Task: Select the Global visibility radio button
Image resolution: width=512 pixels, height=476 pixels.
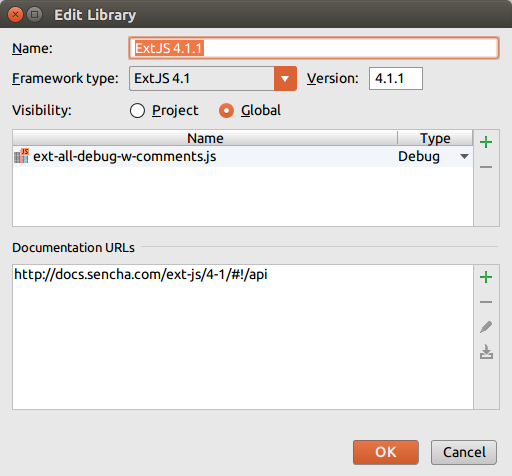Action: pyautogui.click(x=226, y=111)
